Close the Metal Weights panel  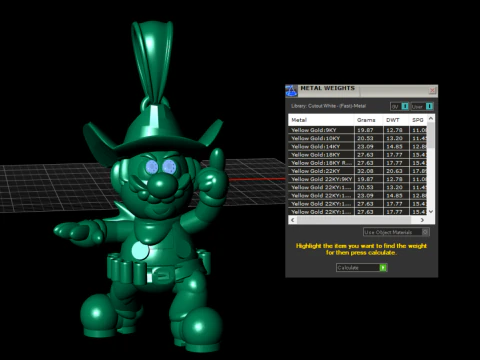pyautogui.click(x=432, y=90)
